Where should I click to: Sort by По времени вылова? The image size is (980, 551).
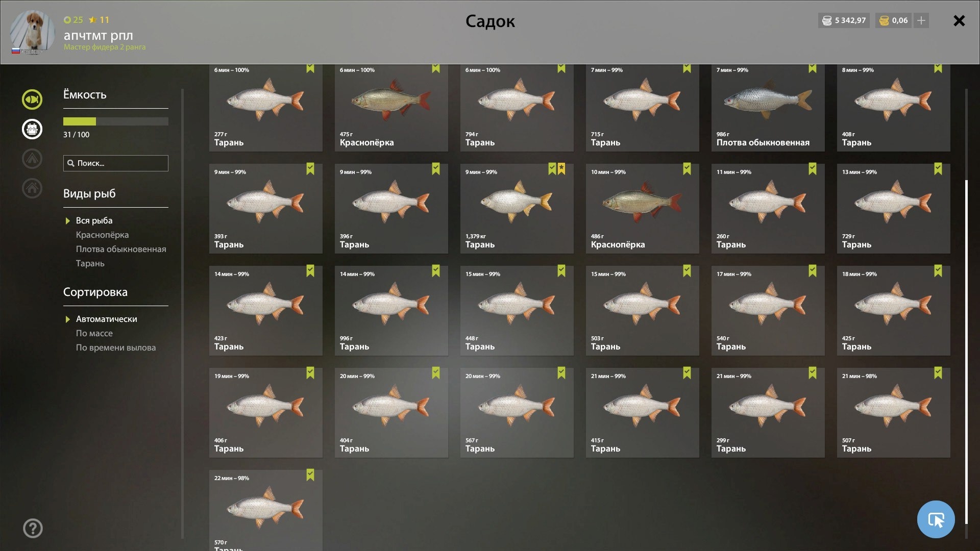pyautogui.click(x=116, y=347)
